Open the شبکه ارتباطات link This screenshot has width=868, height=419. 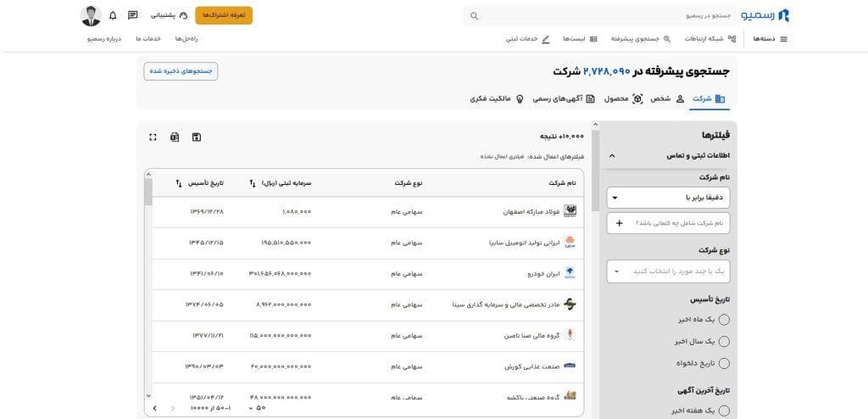710,39
